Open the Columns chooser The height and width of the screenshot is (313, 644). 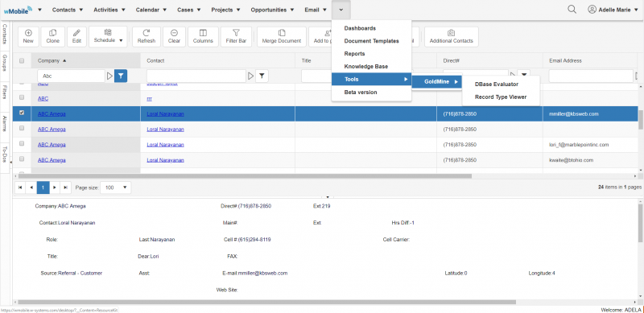tap(203, 36)
